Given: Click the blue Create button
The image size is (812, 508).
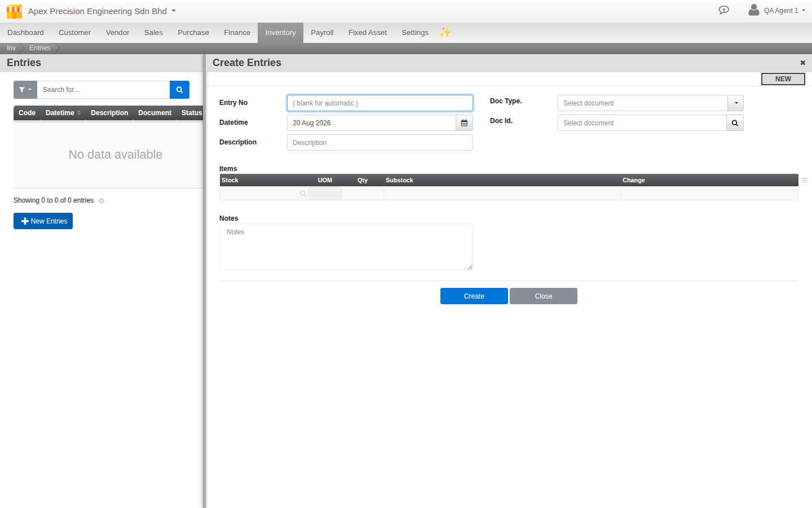Looking at the screenshot, I should 474,296.
